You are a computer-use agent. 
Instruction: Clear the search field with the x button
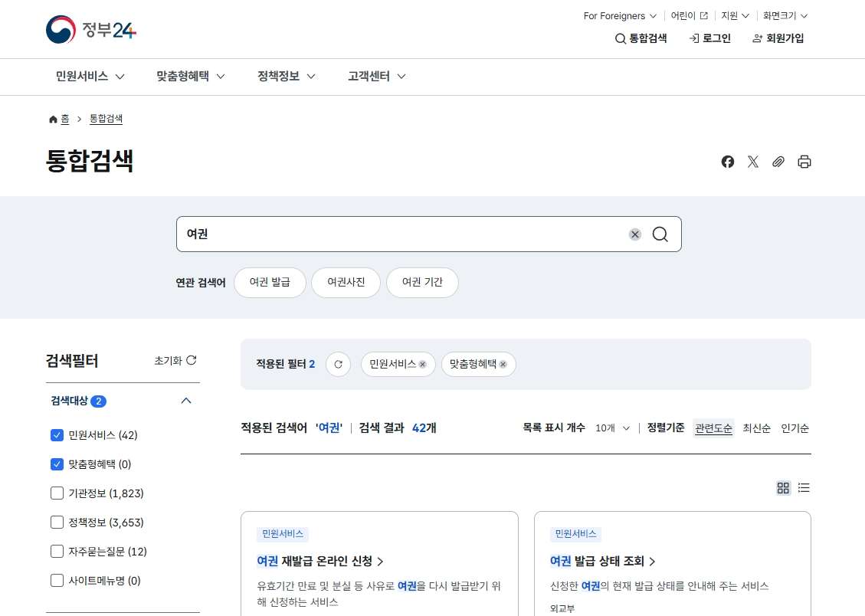(x=634, y=234)
